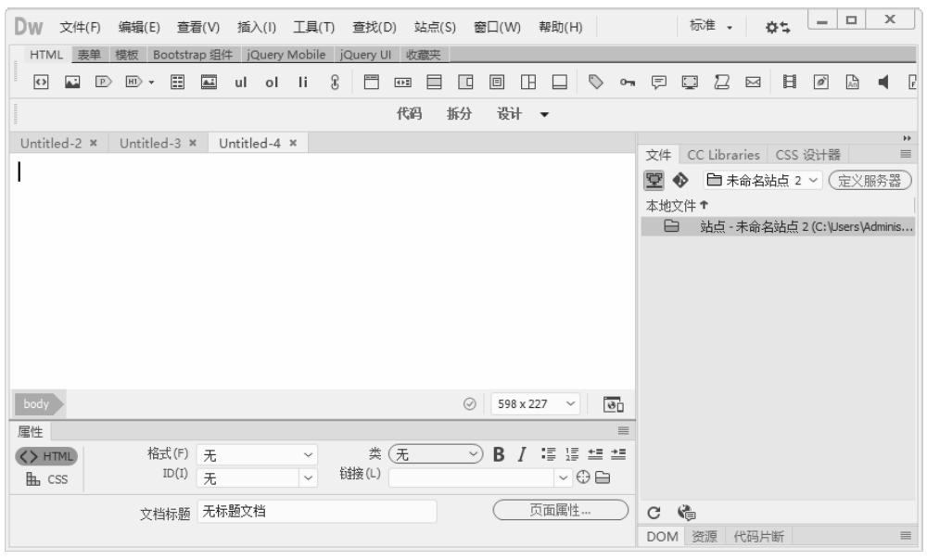
Task: Toggle Bold formatting in Properties
Action: pos(499,454)
